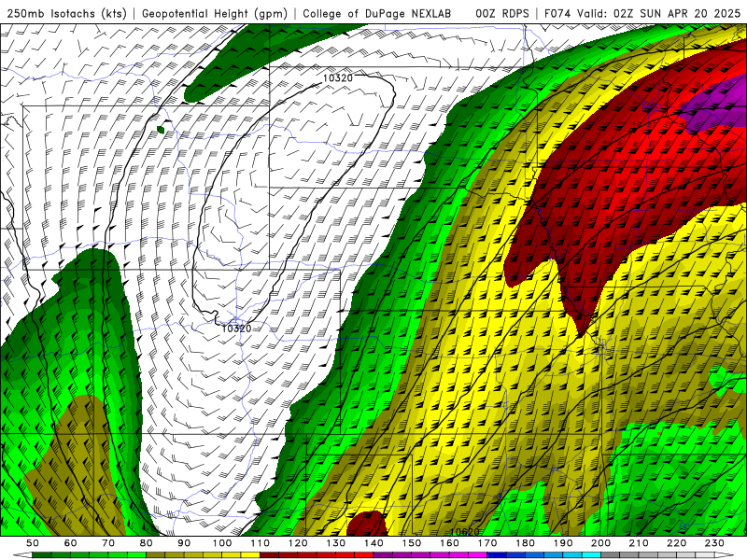Click the '130' value on the color scale
Image resolution: width=747 pixels, height=560 pixels.
pos(336,543)
